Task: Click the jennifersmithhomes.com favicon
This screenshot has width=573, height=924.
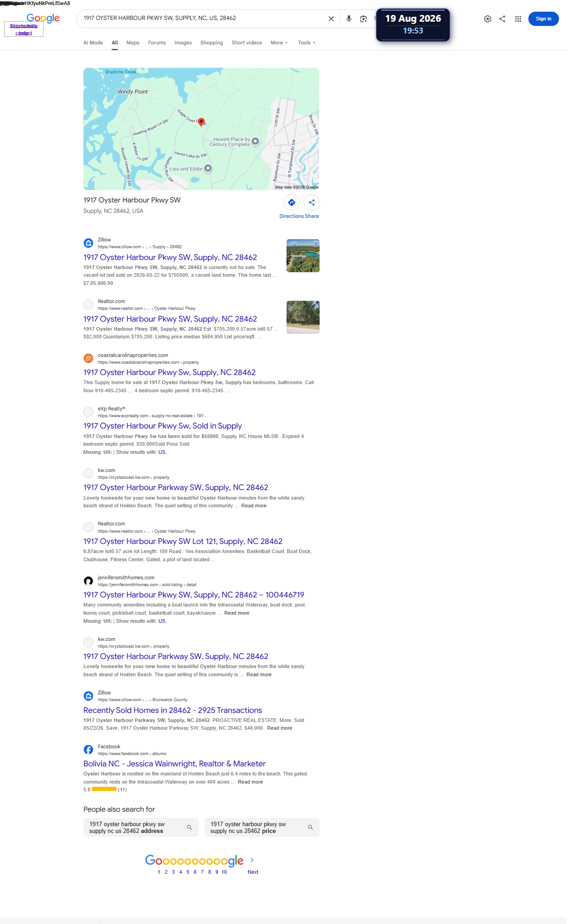Action: [88, 581]
